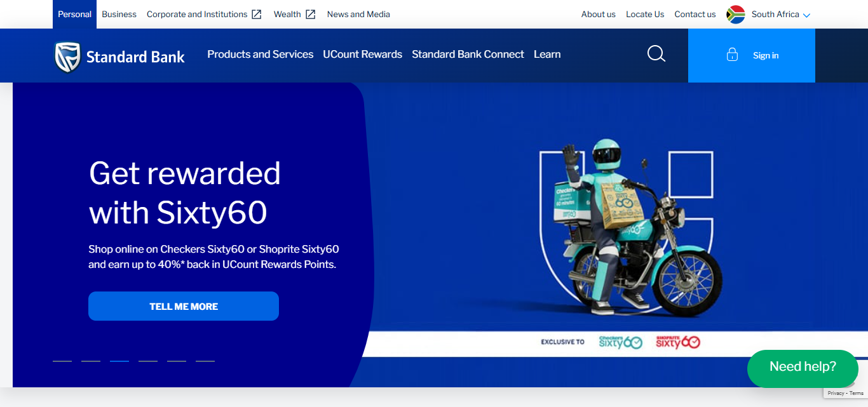Image resolution: width=868 pixels, height=407 pixels.
Task: Open the Locate Us link
Action: (645, 14)
